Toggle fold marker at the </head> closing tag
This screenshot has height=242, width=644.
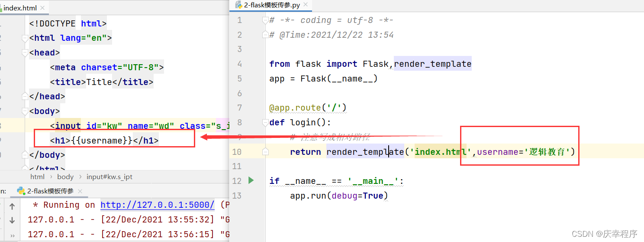tap(26, 96)
